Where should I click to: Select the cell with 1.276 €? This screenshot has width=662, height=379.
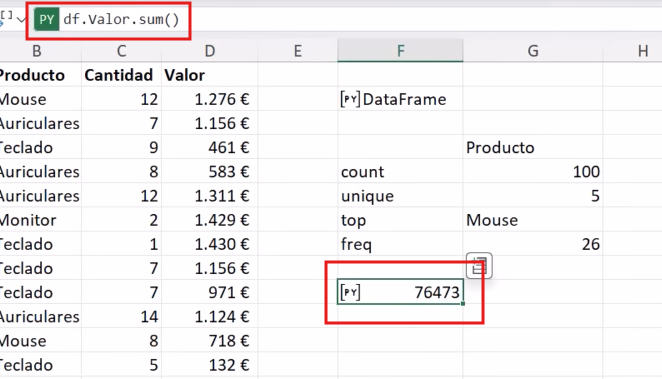tap(210, 99)
